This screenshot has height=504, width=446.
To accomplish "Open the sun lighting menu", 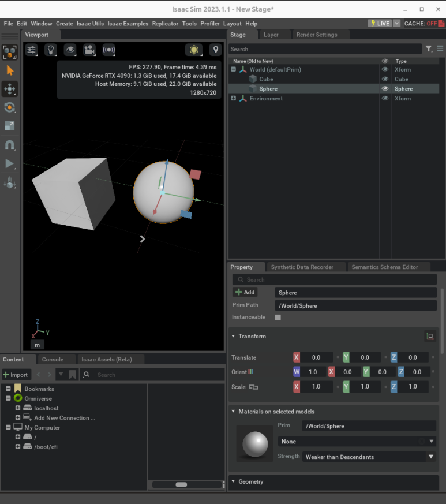I will pyautogui.click(x=194, y=50).
